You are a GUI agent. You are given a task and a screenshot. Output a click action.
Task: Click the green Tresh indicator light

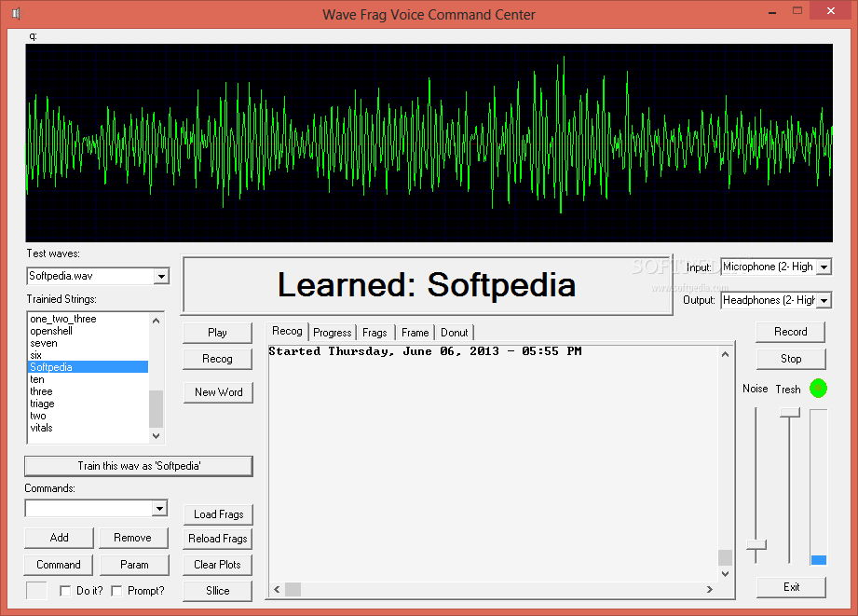tap(818, 389)
